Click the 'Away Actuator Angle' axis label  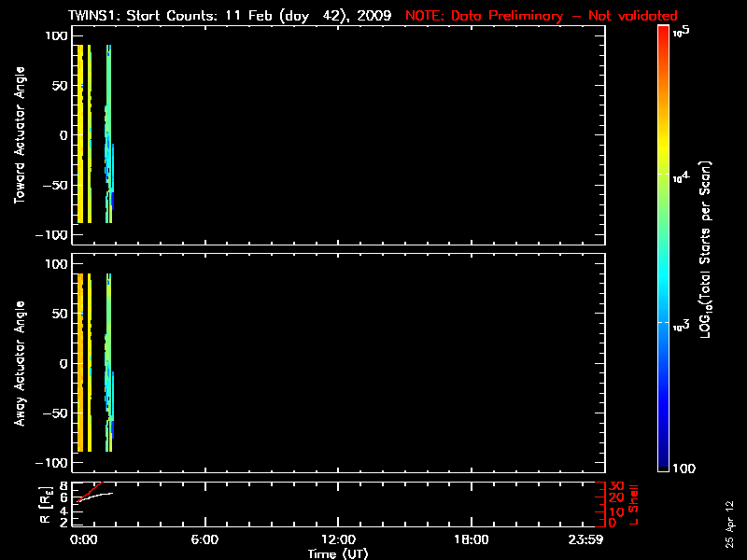pyautogui.click(x=19, y=363)
